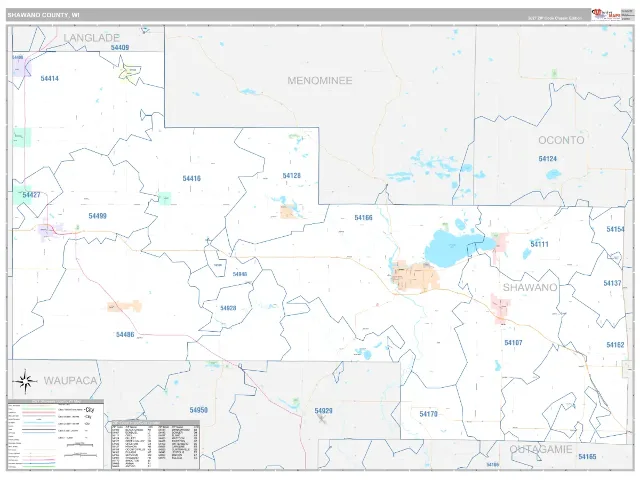This screenshot has width=640, height=480.
Task: Click the OCONTO county label
Action: point(561,140)
